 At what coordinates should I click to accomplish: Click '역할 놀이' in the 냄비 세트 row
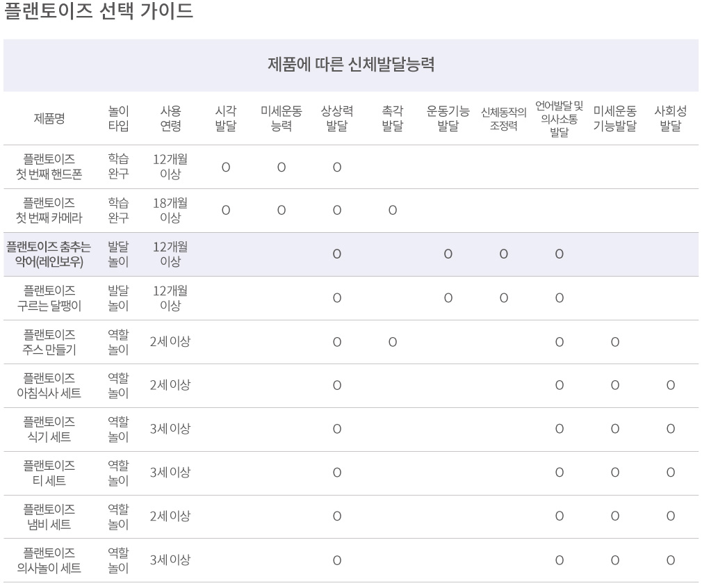[119, 516]
